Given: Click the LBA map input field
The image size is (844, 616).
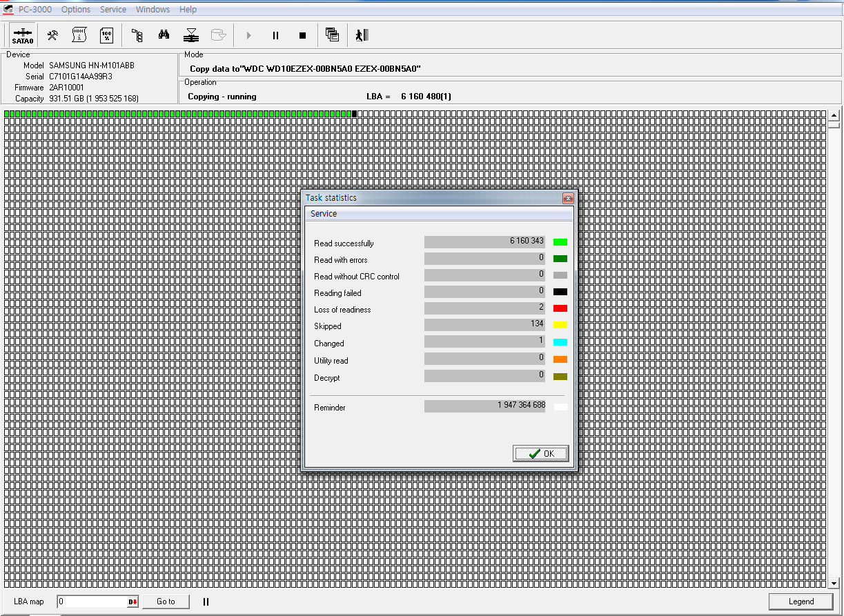Looking at the screenshot, I should [92, 602].
